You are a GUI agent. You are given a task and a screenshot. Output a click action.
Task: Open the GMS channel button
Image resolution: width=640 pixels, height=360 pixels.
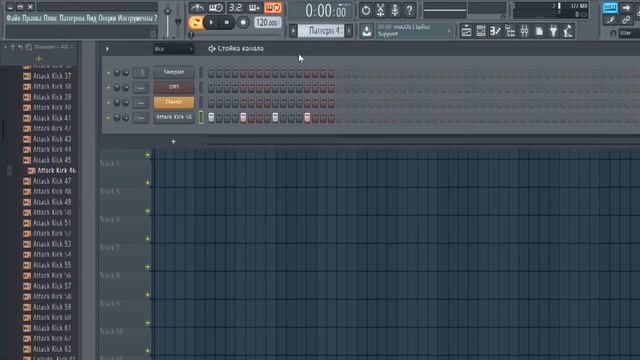point(174,87)
